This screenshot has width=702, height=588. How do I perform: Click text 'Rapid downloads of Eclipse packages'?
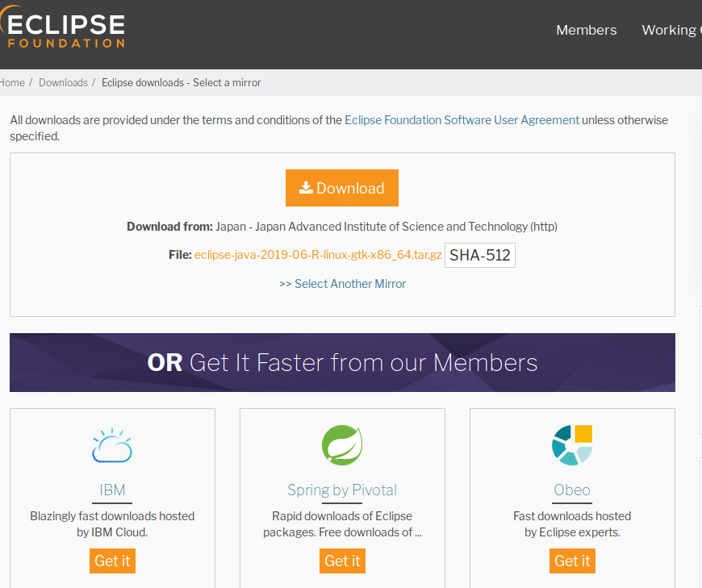tap(342, 524)
